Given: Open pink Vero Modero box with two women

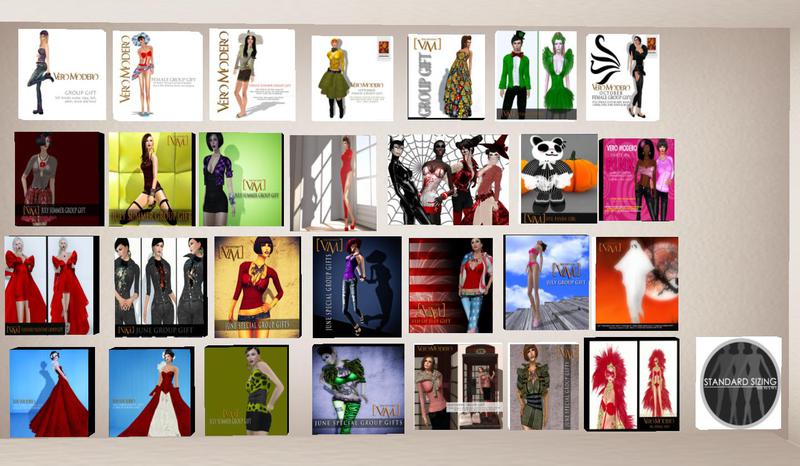Looking at the screenshot, I should coord(637,180).
